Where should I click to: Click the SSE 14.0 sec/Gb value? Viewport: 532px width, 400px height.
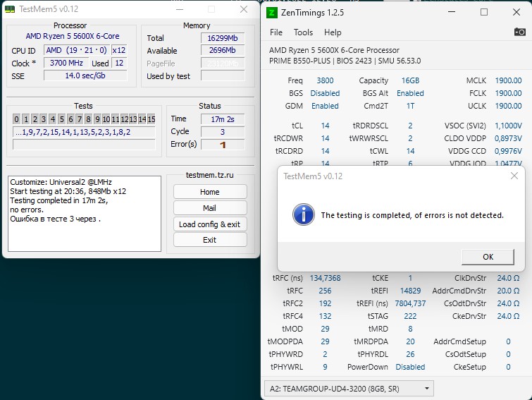click(85, 75)
